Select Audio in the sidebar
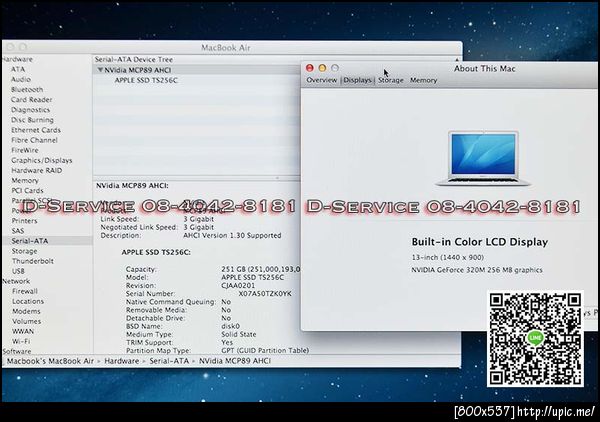Image resolution: width=600 pixels, height=422 pixels. (x=21, y=79)
